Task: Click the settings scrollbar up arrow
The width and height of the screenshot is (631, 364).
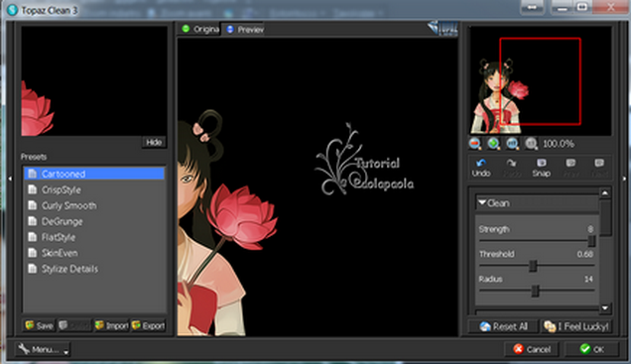Action: click(x=605, y=193)
